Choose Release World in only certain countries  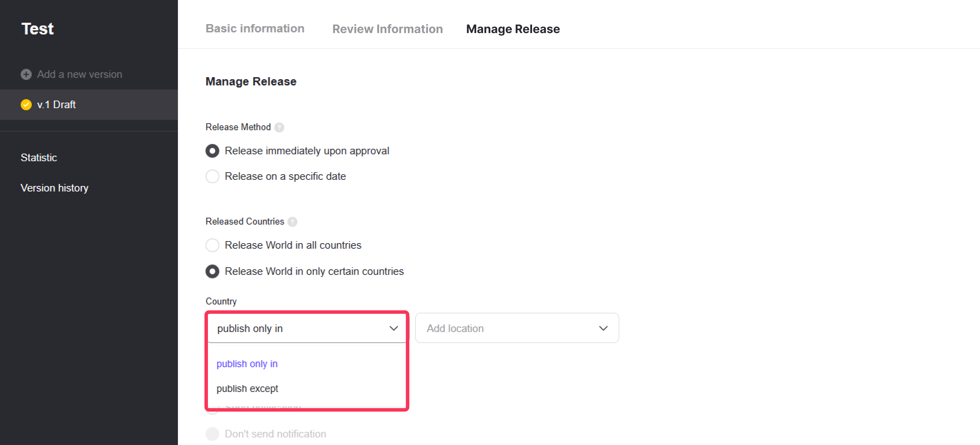[x=212, y=271]
